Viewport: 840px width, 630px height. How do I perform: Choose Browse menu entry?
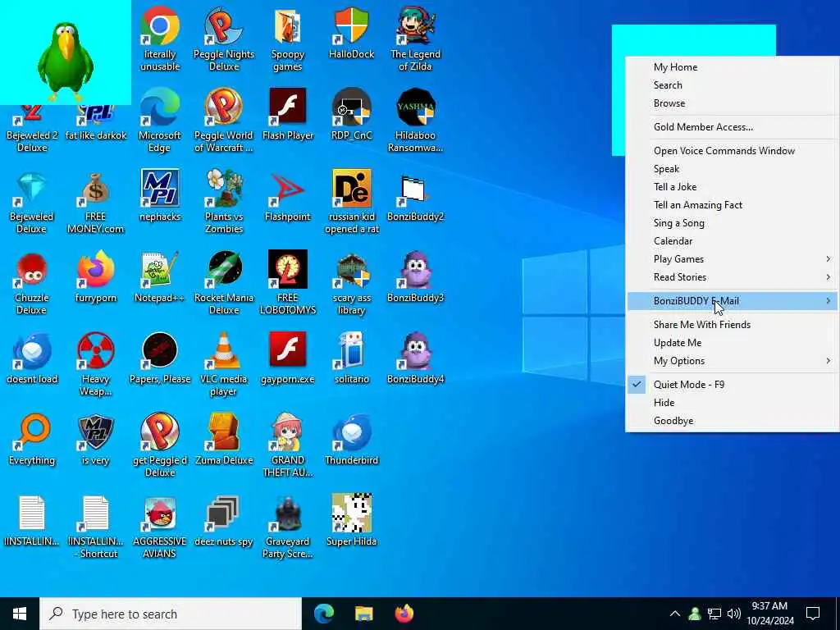pos(732,104)
